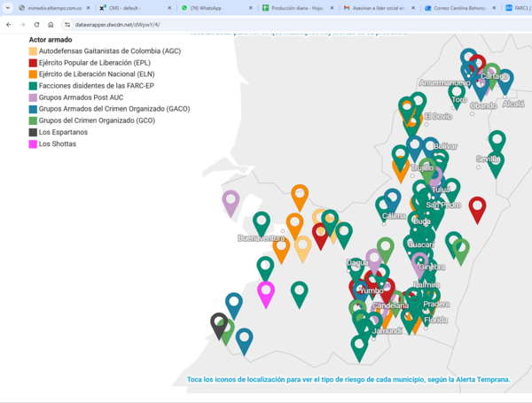Open the Asesinan a líder social Gmail tab
The width and height of the screenshot is (532, 403).
click(377, 8)
